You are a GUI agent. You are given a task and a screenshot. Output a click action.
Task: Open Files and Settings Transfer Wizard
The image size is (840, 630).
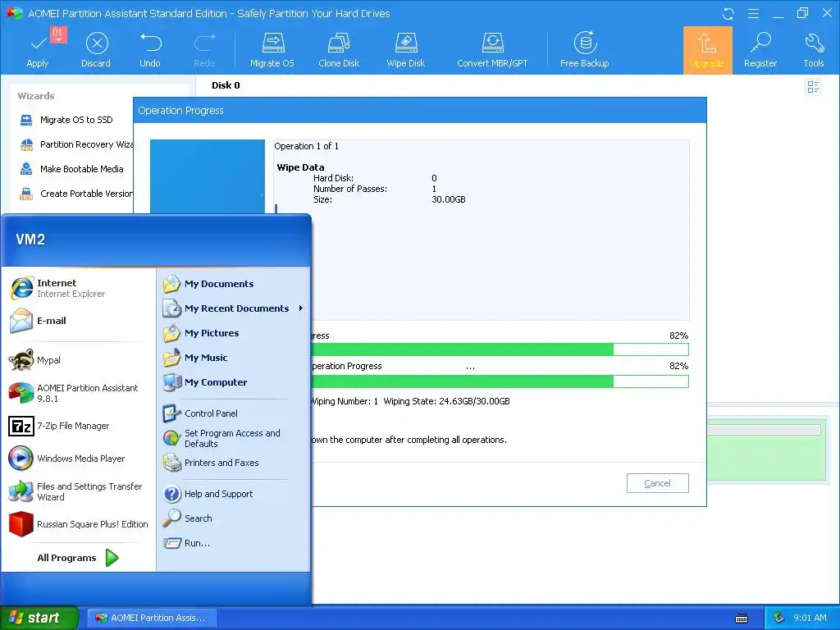click(78, 491)
